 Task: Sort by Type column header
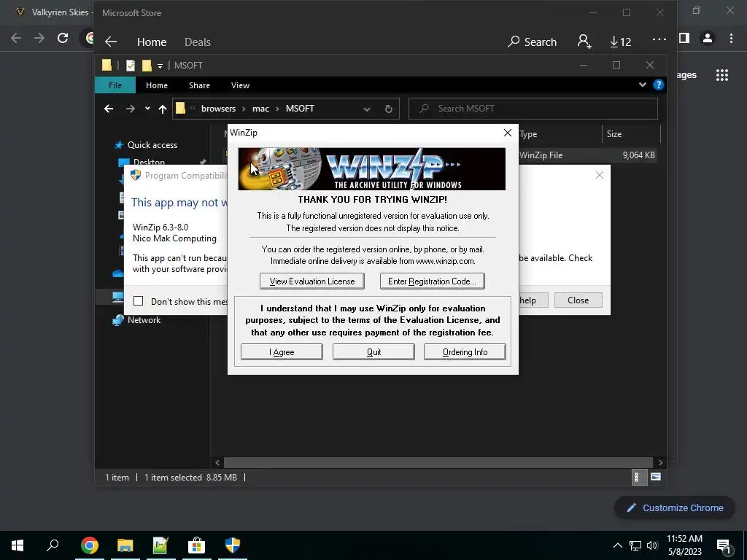coord(528,134)
